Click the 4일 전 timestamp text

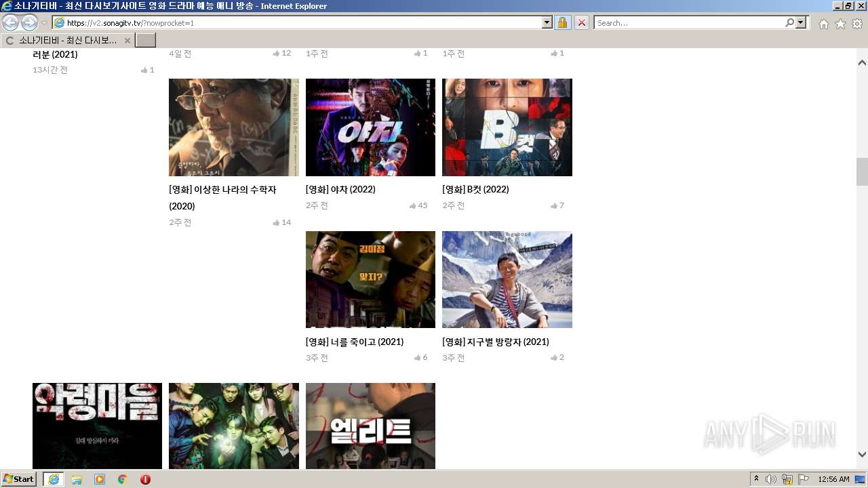click(x=180, y=54)
